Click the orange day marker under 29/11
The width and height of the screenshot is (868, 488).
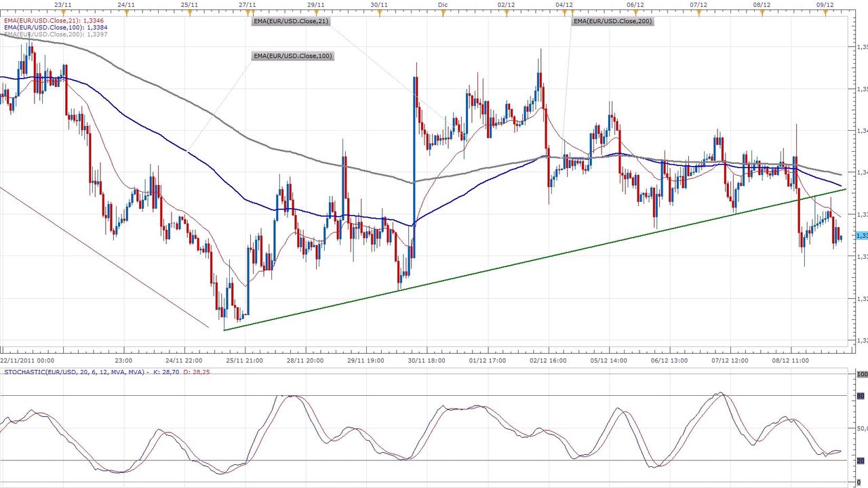[316, 12]
